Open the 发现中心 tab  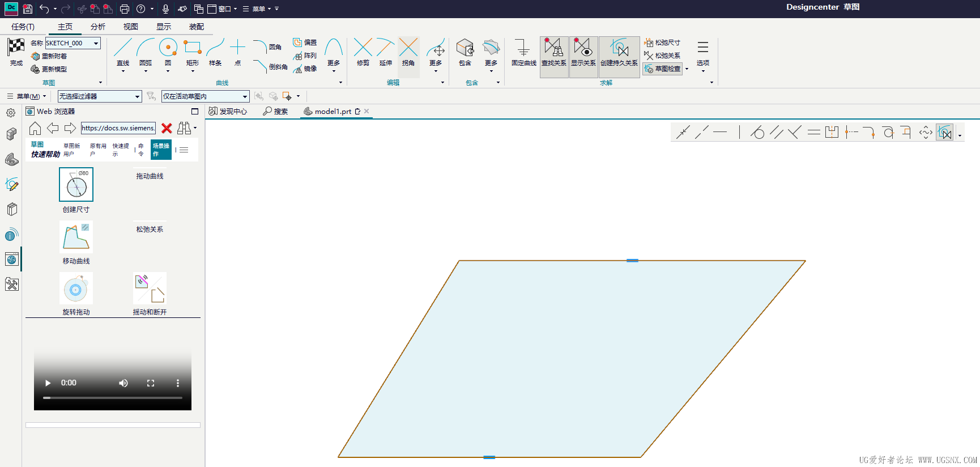pyautogui.click(x=228, y=112)
